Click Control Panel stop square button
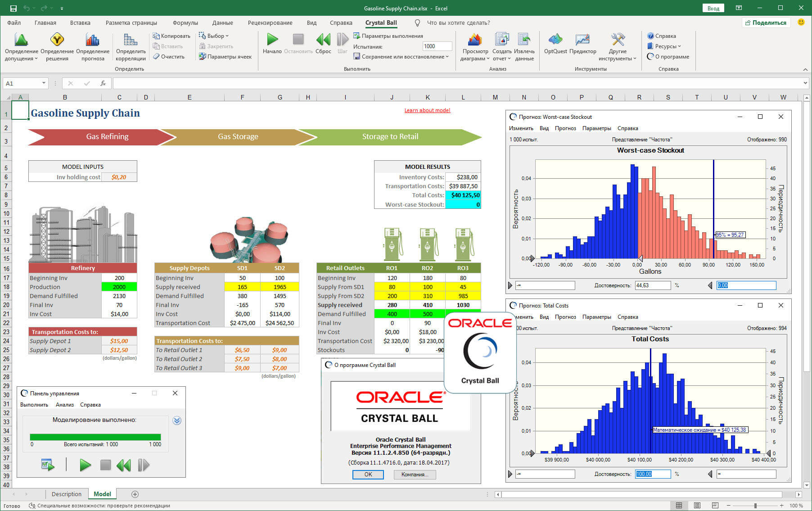The width and height of the screenshot is (812, 511). pos(105,465)
